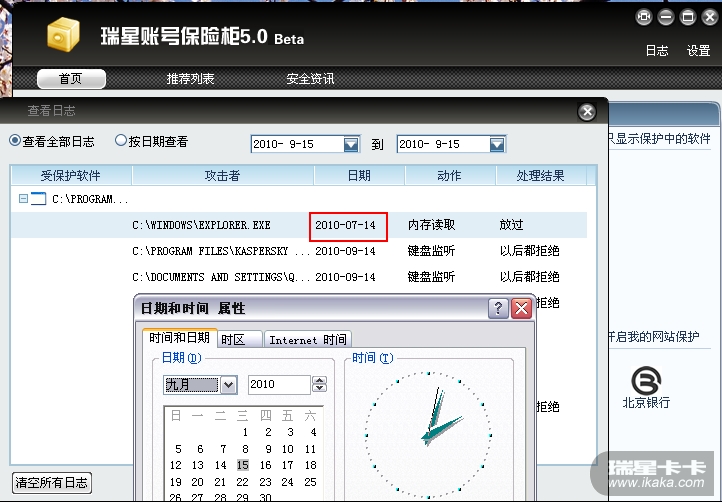Click the window icon beside C:\PROGRAM...
Image resolution: width=722 pixels, height=502 pixels.
click(38, 199)
